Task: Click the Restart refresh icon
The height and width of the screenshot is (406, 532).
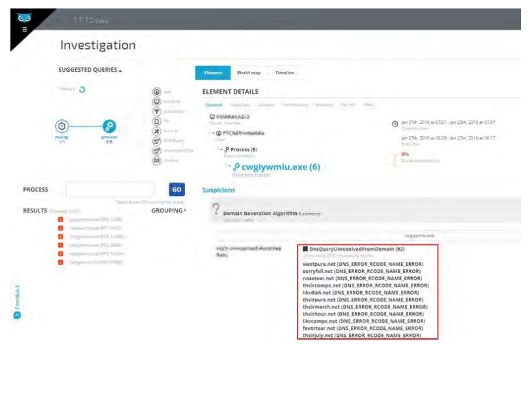Action: [x=82, y=89]
